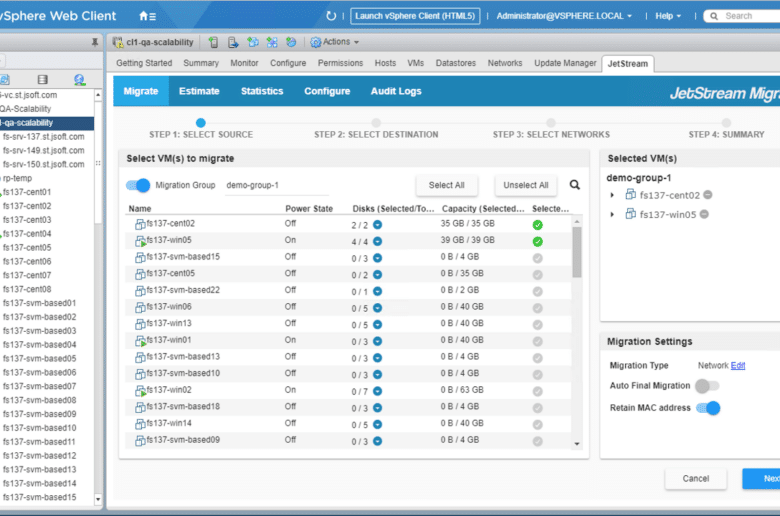Click the navigator tree scroll-down arrow
780x516 pixels.
tap(98, 499)
